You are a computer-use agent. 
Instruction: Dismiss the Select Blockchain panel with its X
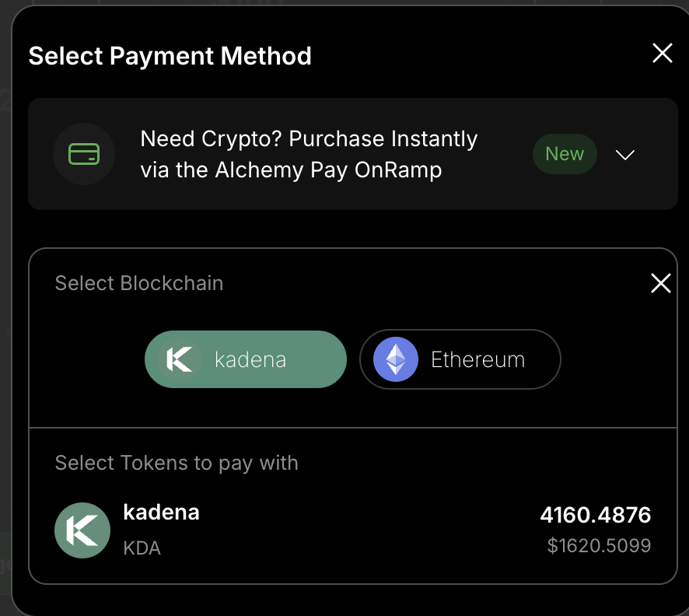pyautogui.click(x=660, y=283)
